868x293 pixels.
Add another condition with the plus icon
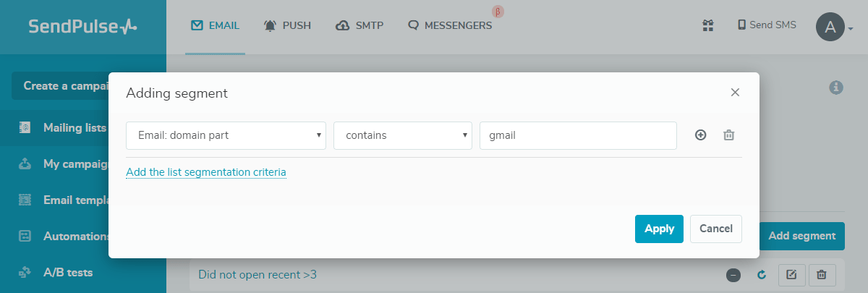coord(700,135)
